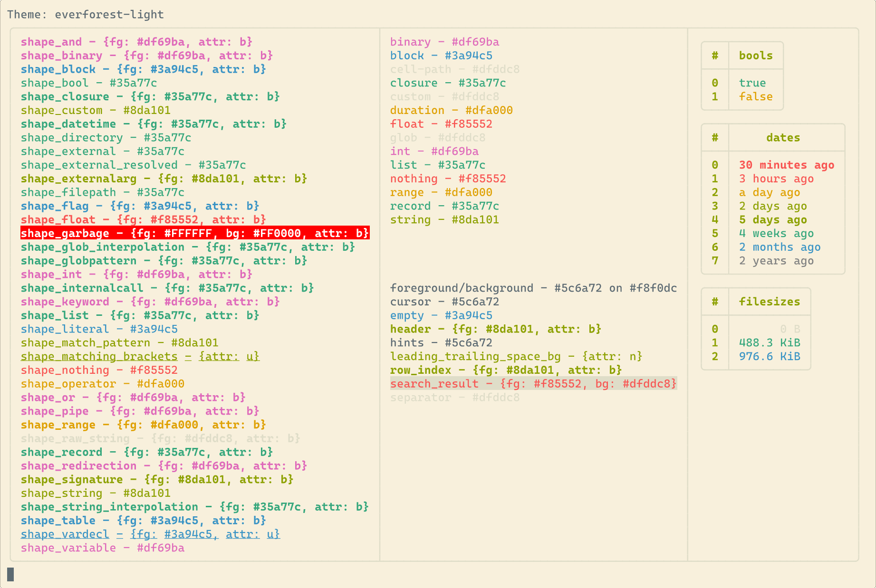Select cursor - #5c6a72 line
The width and height of the screenshot is (876, 588).
tap(445, 302)
